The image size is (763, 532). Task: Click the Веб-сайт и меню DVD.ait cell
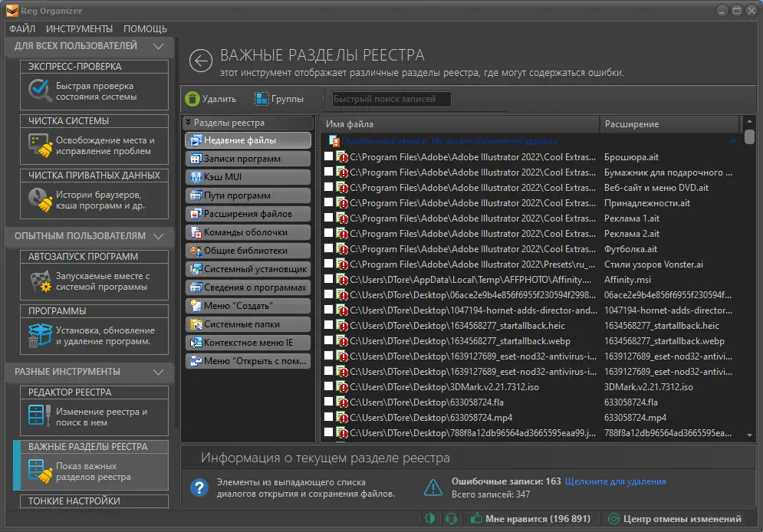656,188
